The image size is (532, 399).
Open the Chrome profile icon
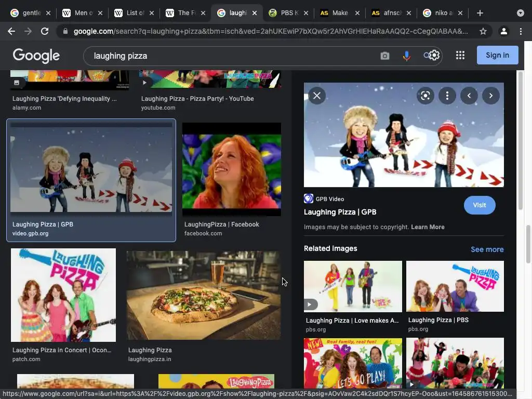[x=504, y=32]
